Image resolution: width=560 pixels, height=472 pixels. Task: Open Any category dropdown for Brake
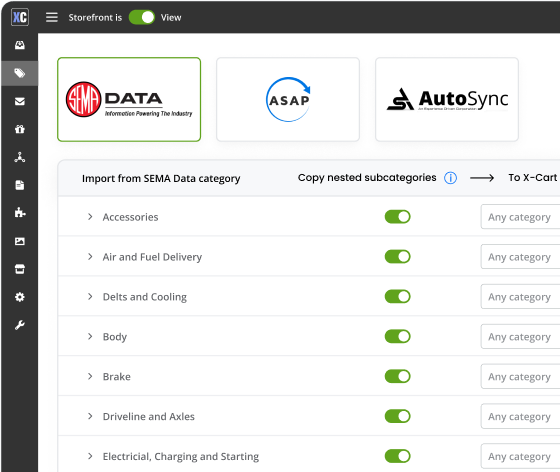(520, 376)
